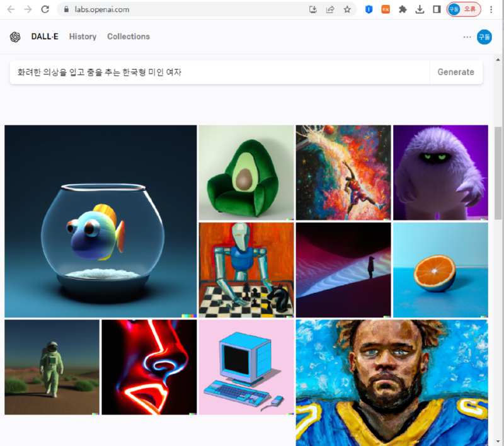Open the extensions puzzle-piece menu
The image size is (504, 446).
point(403,9)
